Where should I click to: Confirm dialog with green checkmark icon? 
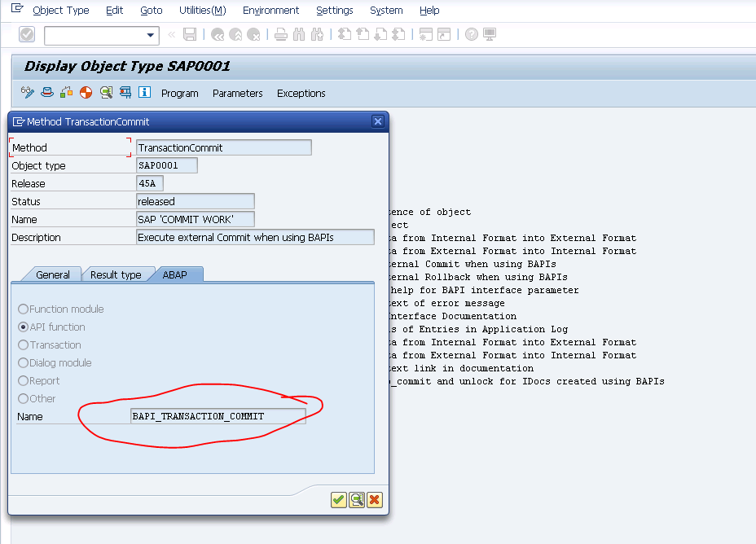pos(338,499)
